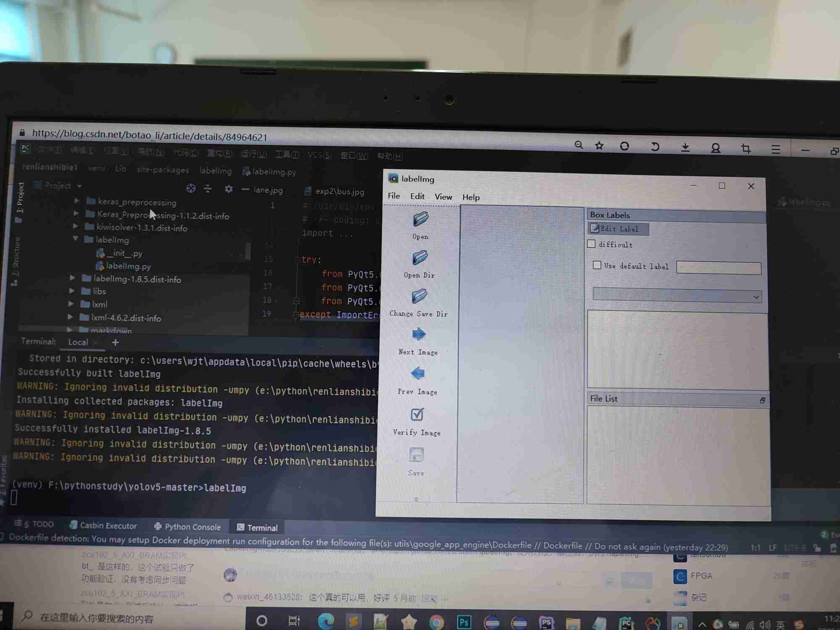The image size is (840, 630).
Task: Click the Verify Image check icon
Action: pyautogui.click(x=417, y=415)
